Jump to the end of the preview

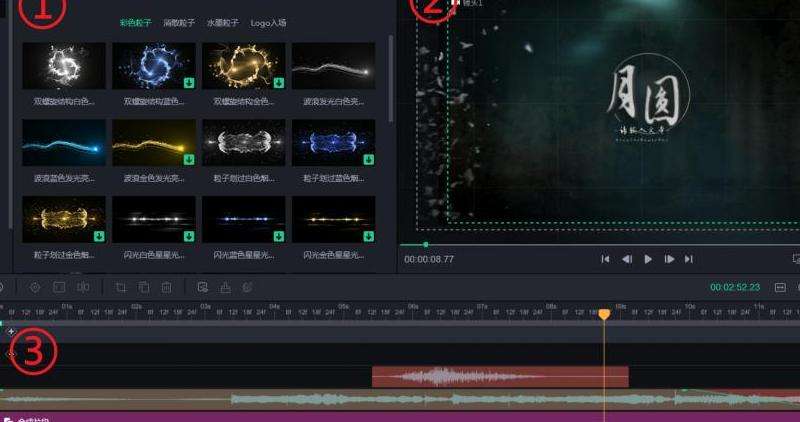click(x=689, y=259)
